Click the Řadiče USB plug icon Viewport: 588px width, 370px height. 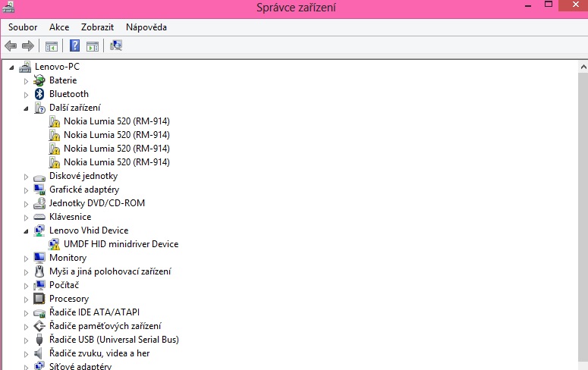pos(39,340)
